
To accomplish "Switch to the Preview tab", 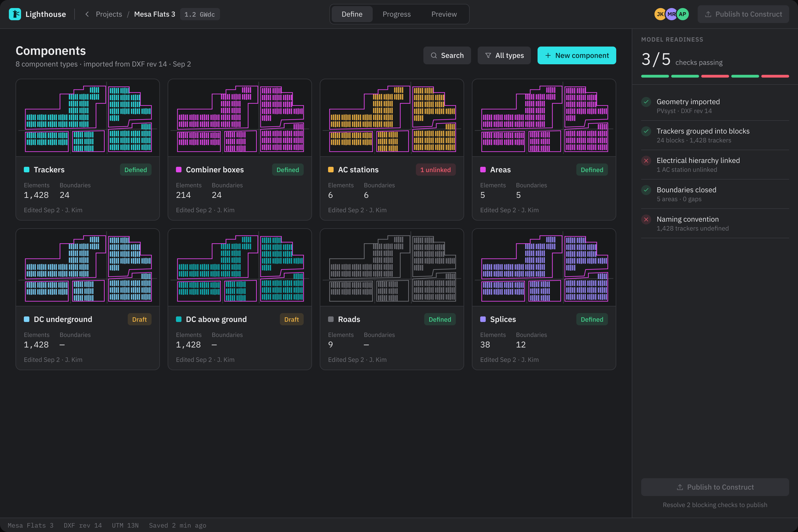I will [x=444, y=14].
